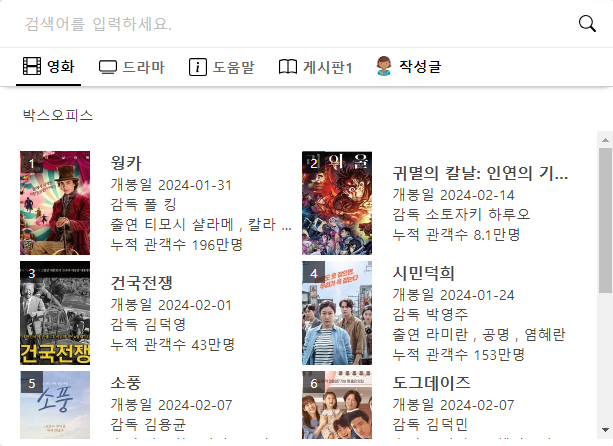This screenshot has width=613, height=446.
Task: Click the magnifier search icon
Action: tap(587, 24)
